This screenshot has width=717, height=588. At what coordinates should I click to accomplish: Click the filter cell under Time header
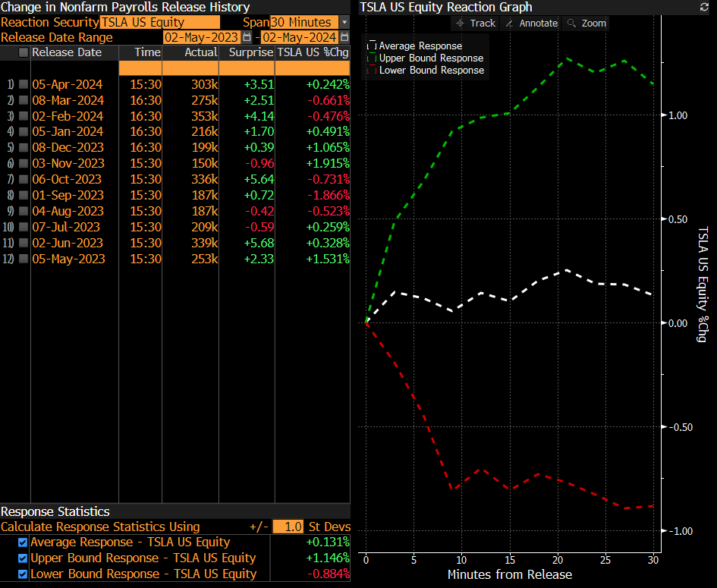pyautogui.click(x=140, y=68)
